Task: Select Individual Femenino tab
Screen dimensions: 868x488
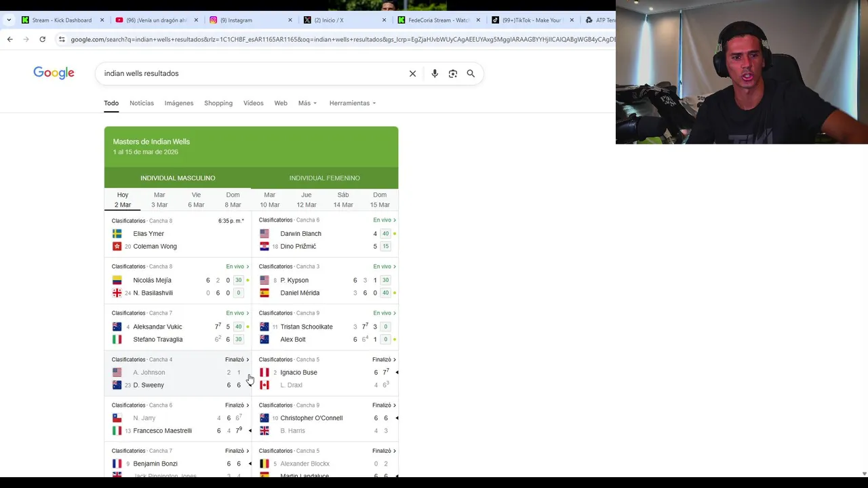Action: tap(325, 178)
